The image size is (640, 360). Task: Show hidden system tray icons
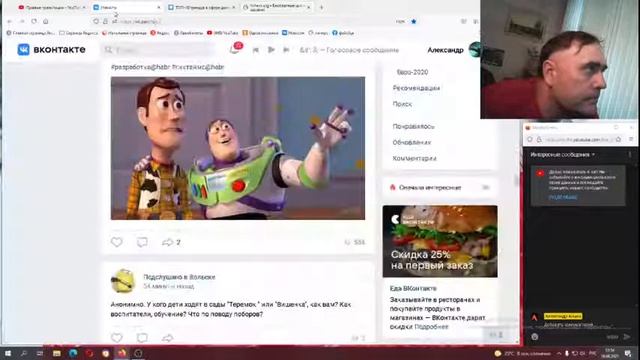(x=559, y=353)
